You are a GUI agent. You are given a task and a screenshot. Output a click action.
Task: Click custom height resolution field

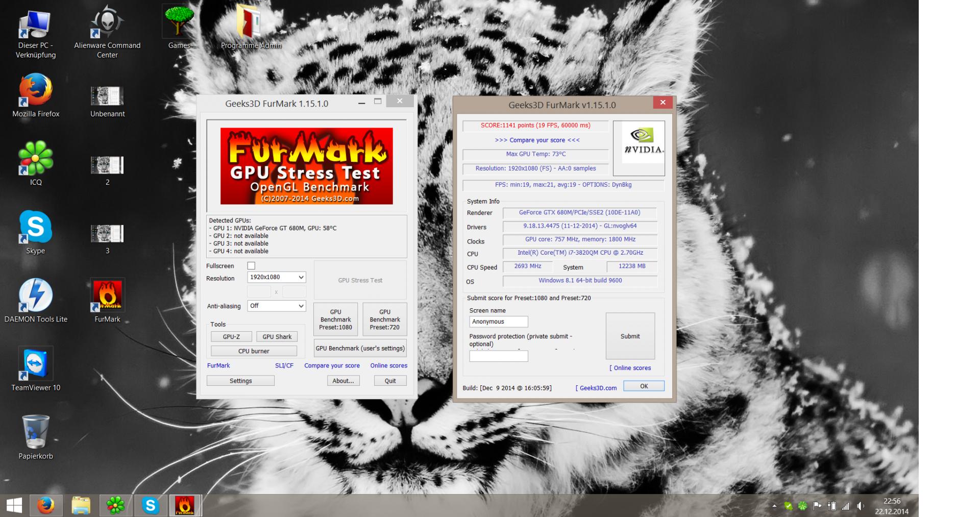click(x=294, y=291)
